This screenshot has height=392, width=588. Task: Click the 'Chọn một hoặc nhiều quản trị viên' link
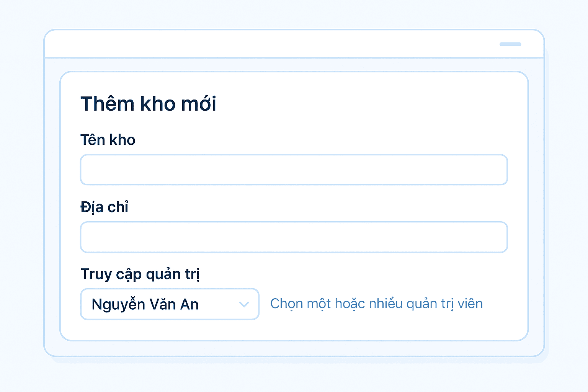(x=376, y=304)
